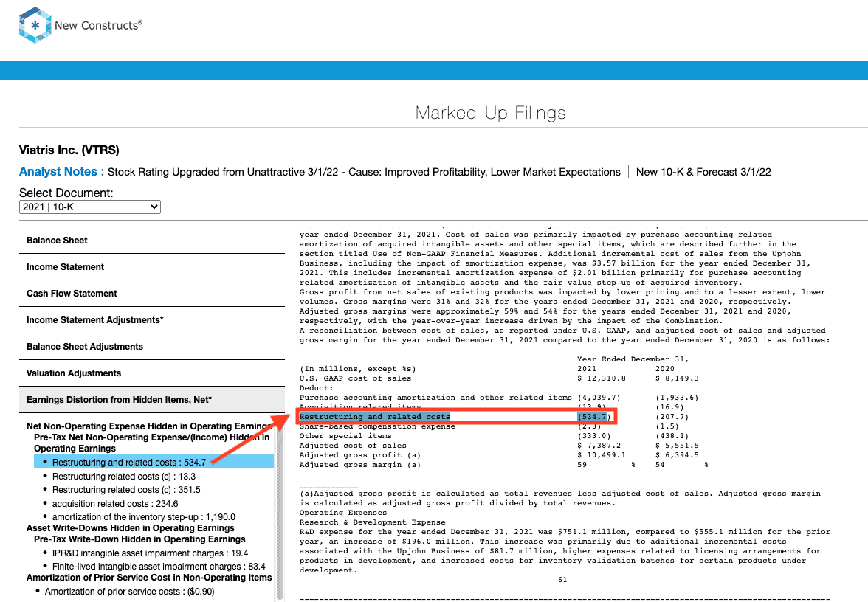Click Adjusted cost of sales row label
Image resolution: width=868 pixels, height=602 pixels.
pyautogui.click(x=353, y=446)
